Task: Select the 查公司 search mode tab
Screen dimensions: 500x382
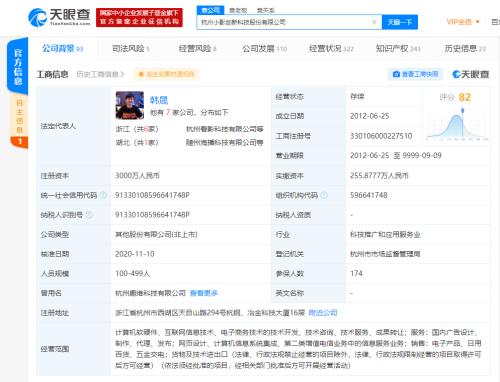Action: 210,10
